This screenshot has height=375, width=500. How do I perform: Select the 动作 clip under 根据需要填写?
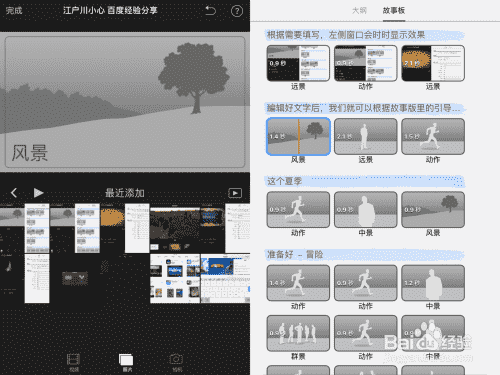(366, 63)
